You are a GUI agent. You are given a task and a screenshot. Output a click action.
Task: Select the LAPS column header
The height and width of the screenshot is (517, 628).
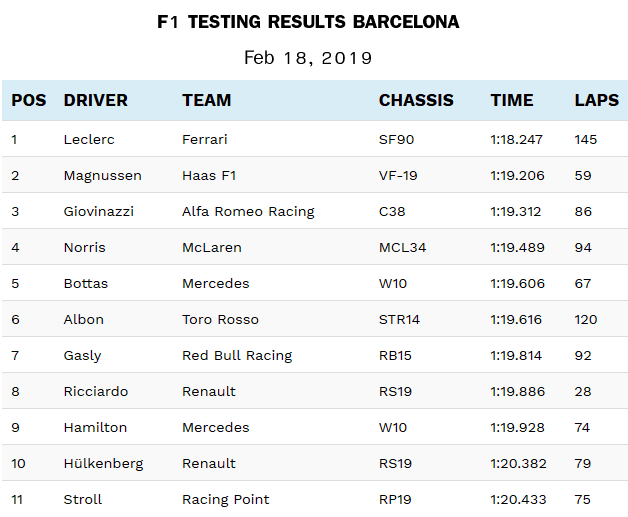coord(596,100)
